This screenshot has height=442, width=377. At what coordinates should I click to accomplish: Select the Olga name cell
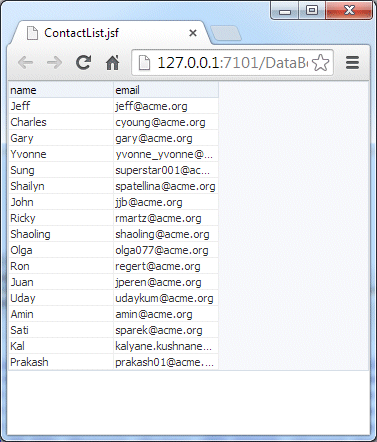(x=61, y=250)
